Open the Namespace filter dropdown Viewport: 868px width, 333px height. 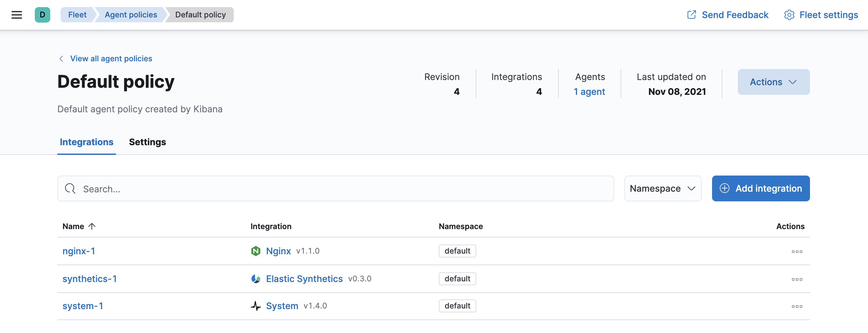click(x=662, y=188)
